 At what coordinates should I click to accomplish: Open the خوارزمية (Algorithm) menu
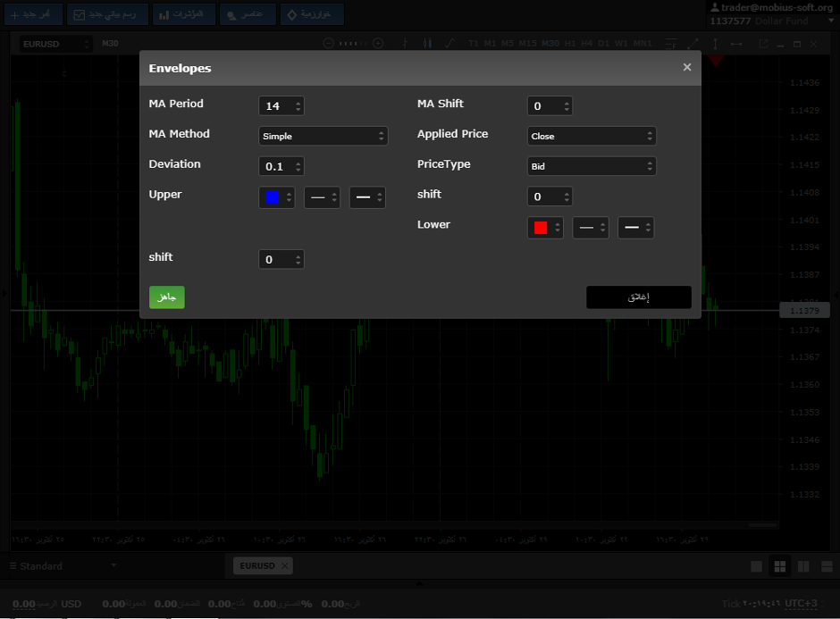pos(312,14)
